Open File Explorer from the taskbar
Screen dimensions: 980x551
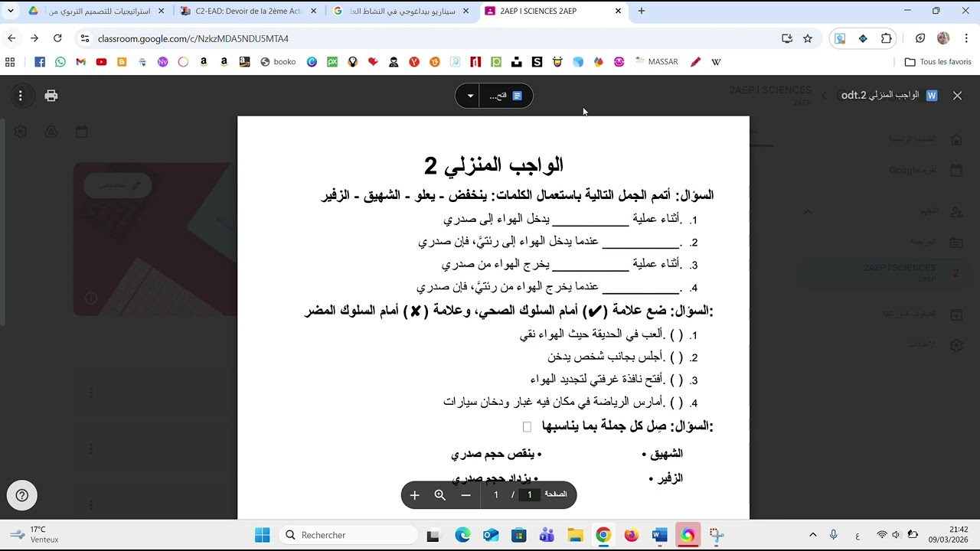[575, 535]
